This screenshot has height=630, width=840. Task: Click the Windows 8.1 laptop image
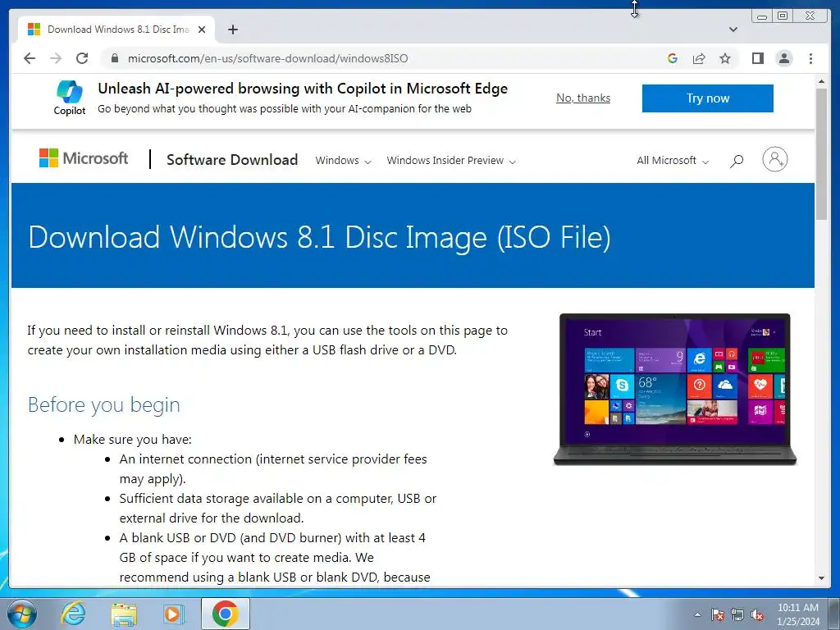674,389
